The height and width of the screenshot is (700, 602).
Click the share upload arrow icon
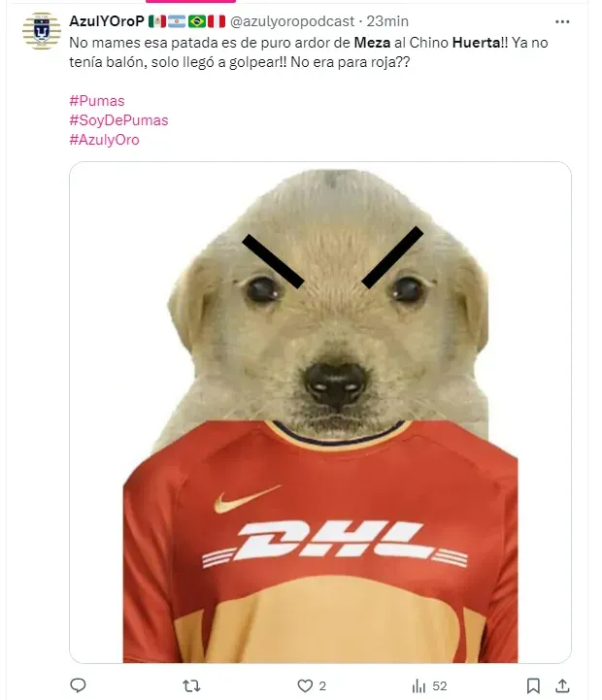point(563,685)
